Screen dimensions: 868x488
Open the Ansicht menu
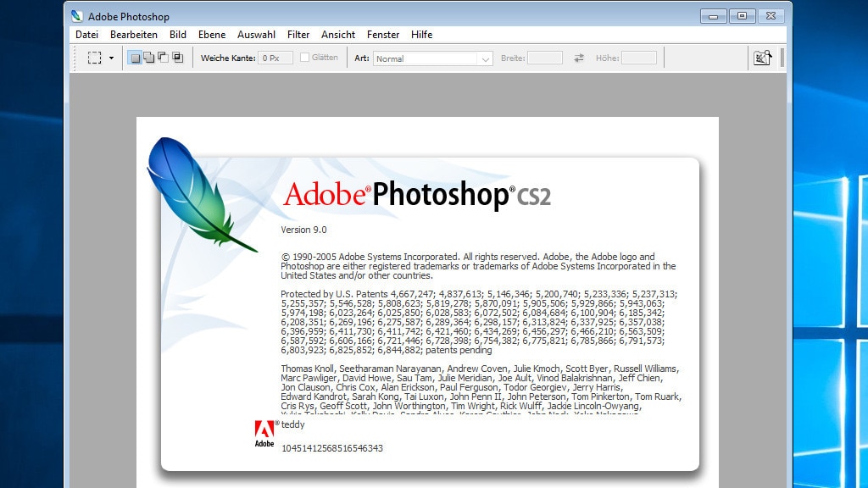pos(338,34)
